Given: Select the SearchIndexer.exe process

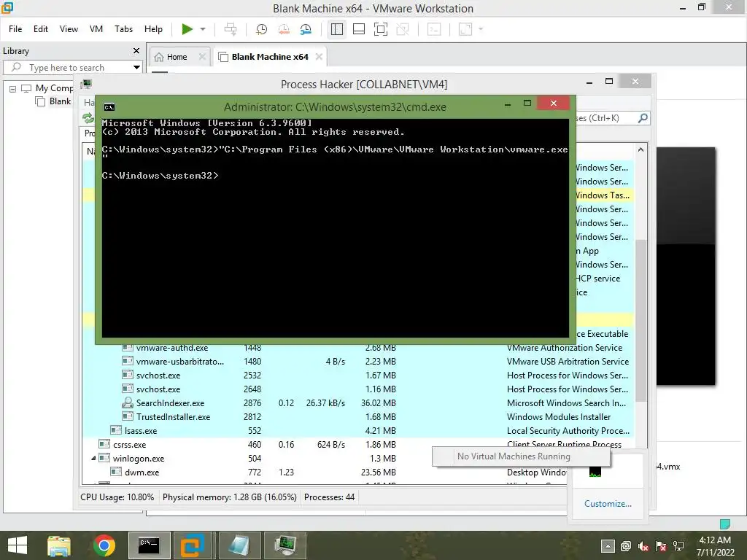Looking at the screenshot, I should (358, 403).
